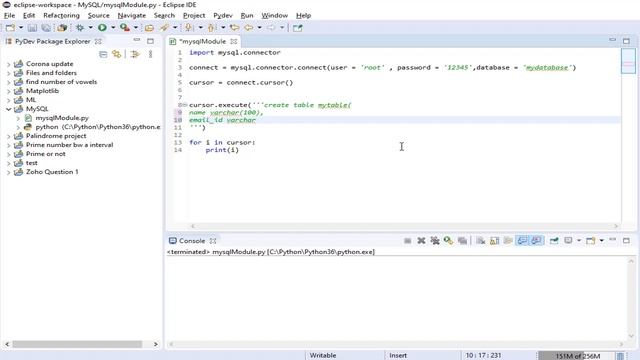
Task: Run the garbage collector trash icon
Action: [x=620, y=356]
